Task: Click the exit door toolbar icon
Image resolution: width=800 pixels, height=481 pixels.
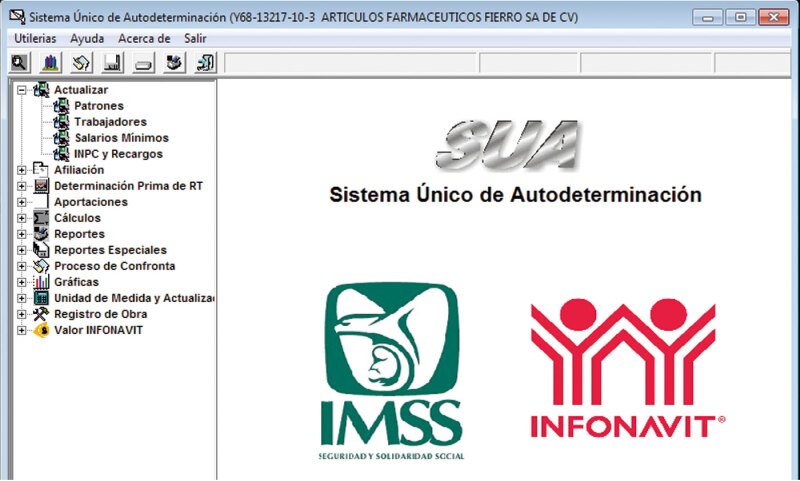Action: point(205,63)
